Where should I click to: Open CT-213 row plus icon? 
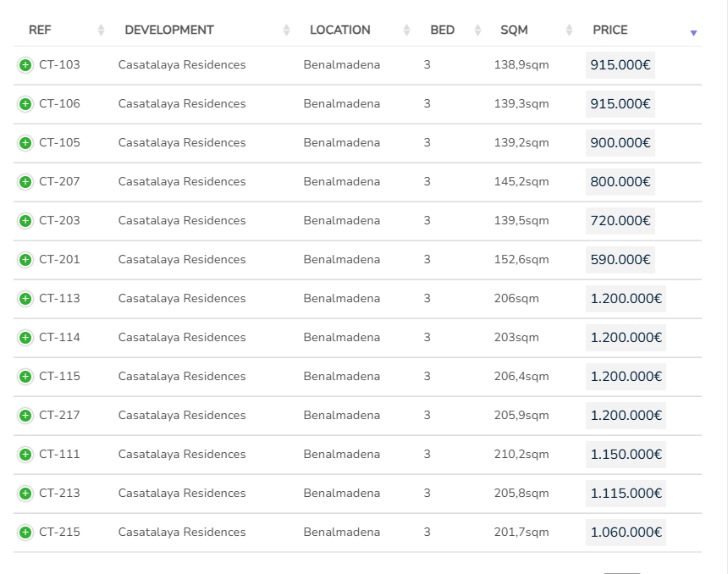[x=25, y=494]
